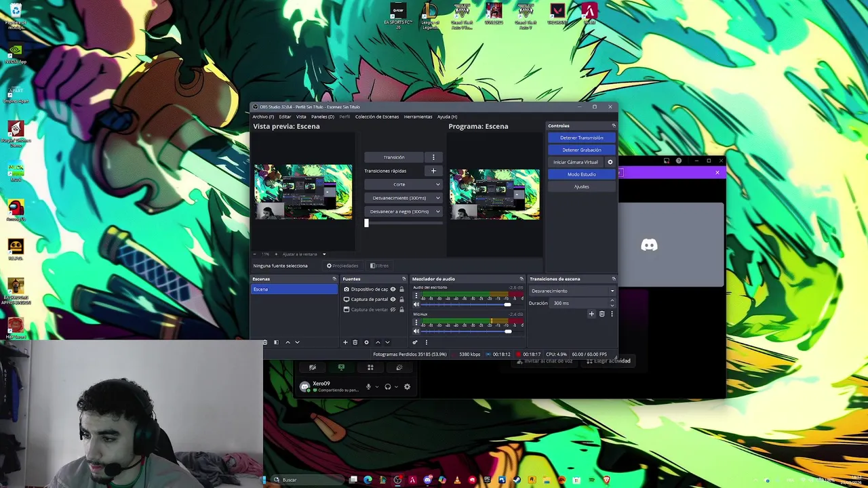Click Detener Grabación button

coord(581,150)
